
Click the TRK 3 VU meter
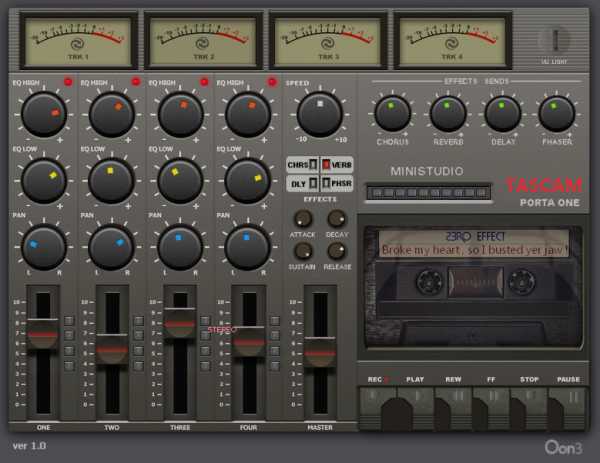pyautogui.click(x=328, y=41)
